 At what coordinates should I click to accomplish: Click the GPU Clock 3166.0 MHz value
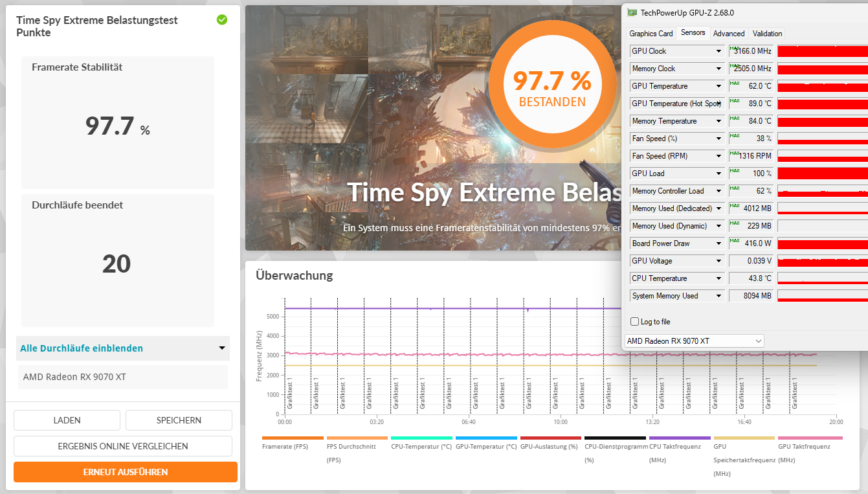pyautogui.click(x=751, y=51)
